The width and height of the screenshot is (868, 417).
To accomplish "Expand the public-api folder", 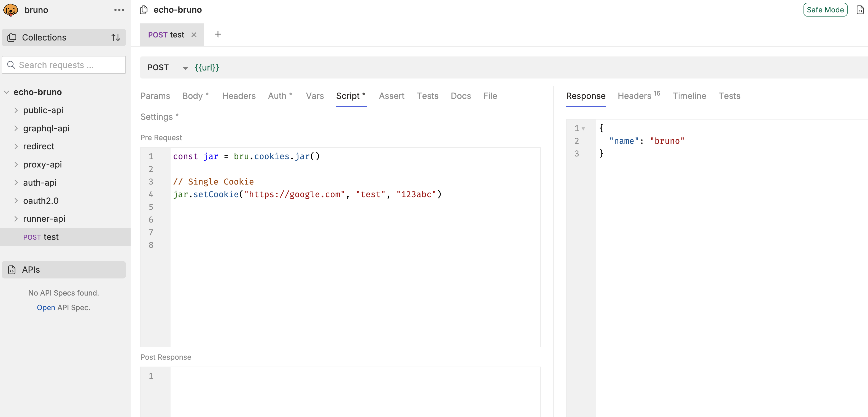I will point(16,110).
